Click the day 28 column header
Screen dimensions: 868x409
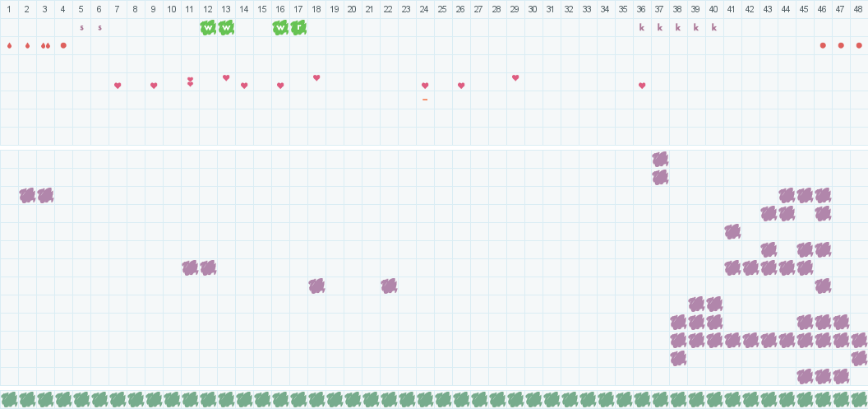pos(497,9)
